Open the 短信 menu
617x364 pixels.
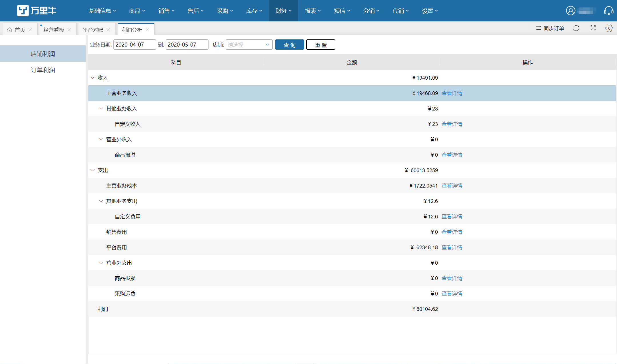click(x=342, y=11)
